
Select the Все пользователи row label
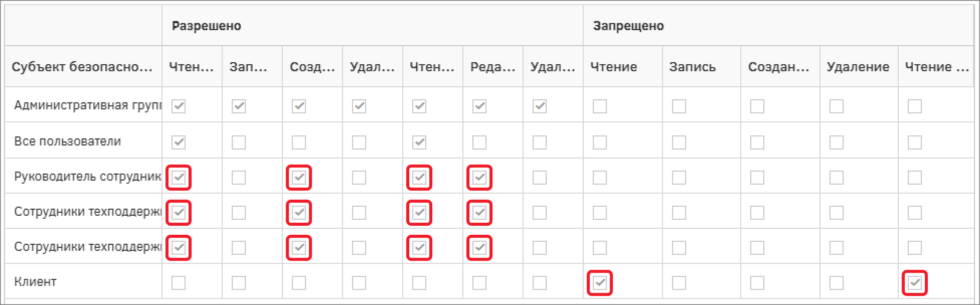pyautogui.click(x=68, y=141)
